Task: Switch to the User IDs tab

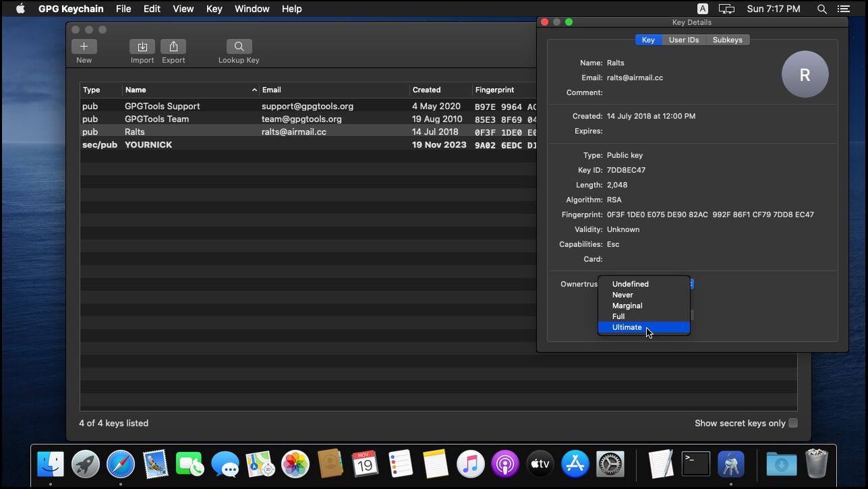Action: click(x=683, y=40)
